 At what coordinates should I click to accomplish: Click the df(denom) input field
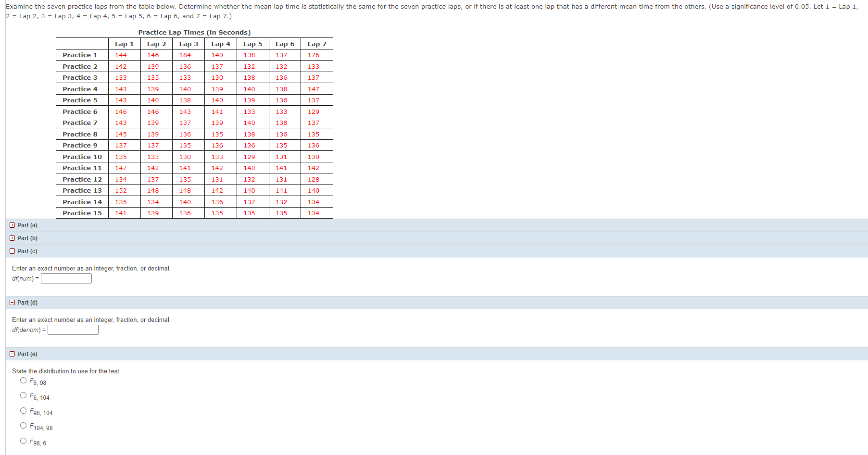point(73,330)
